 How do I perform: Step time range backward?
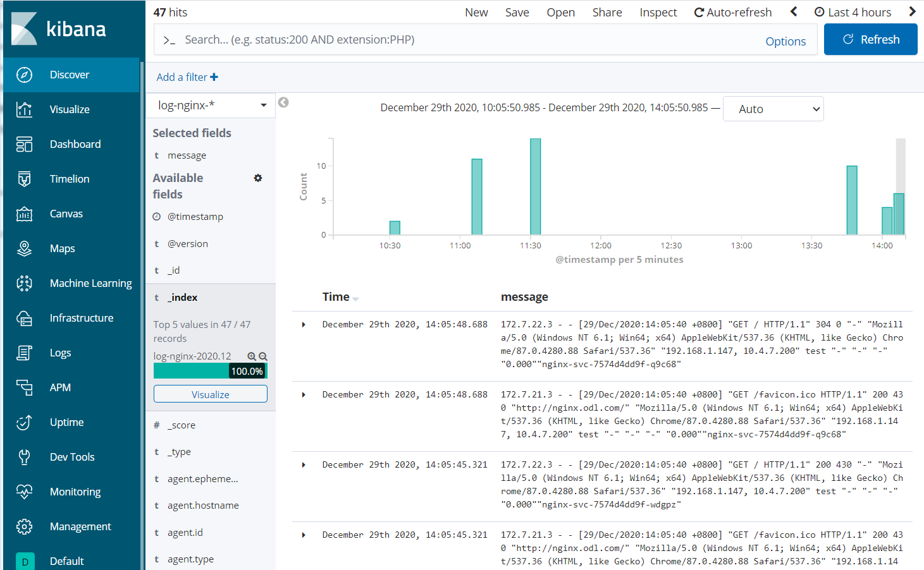(x=794, y=11)
